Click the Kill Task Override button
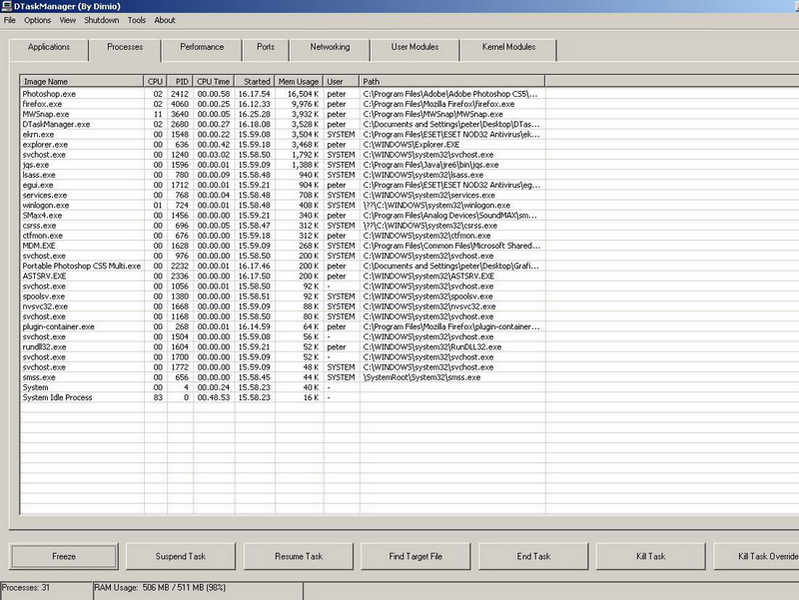This screenshot has height=600, width=799. [x=757, y=556]
